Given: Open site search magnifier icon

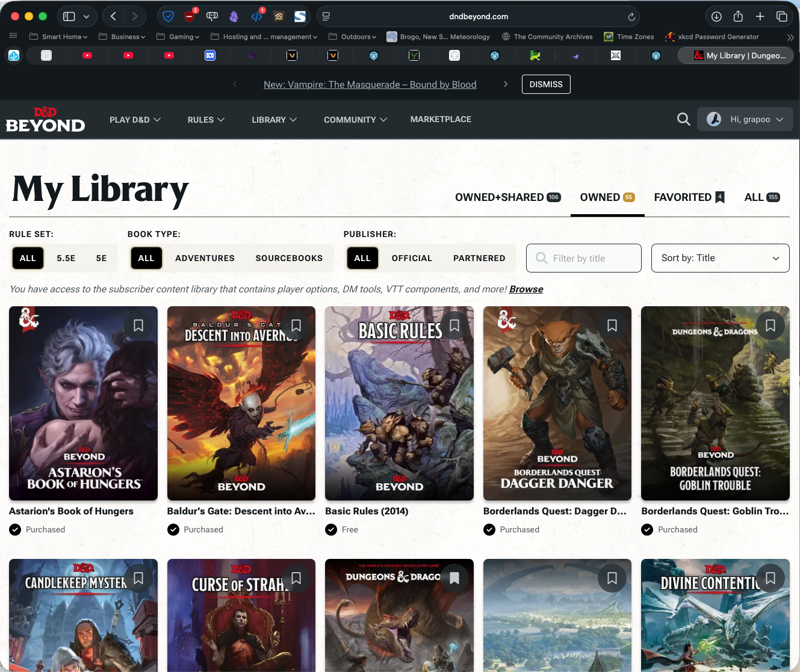Looking at the screenshot, I should click(x=683, y=119).
